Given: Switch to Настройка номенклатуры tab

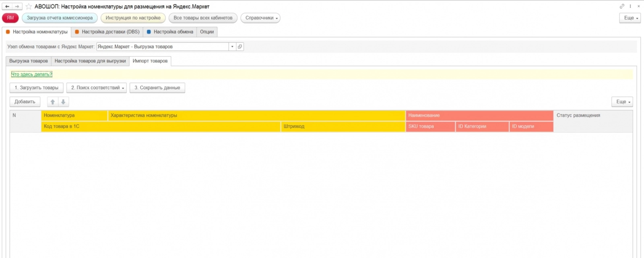Looking at the screenshot, I should coord(37,32).
